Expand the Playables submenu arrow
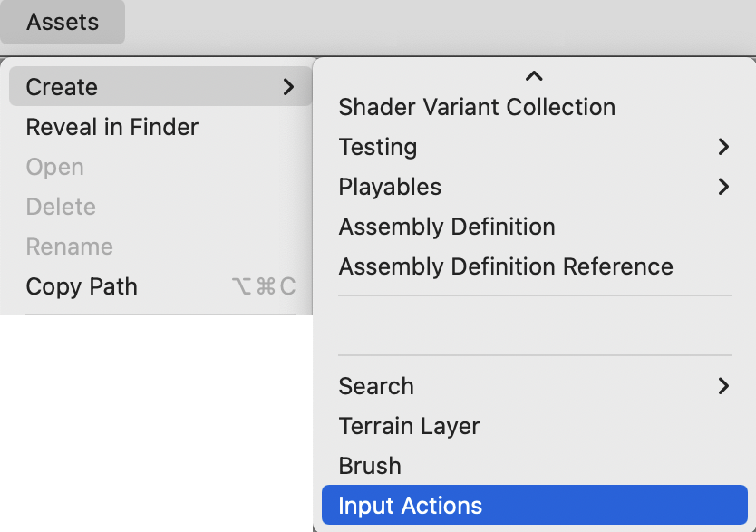Image resolution: width=756 pixels, height=532 pixels. pyautogui.click(x=722, y=187)
